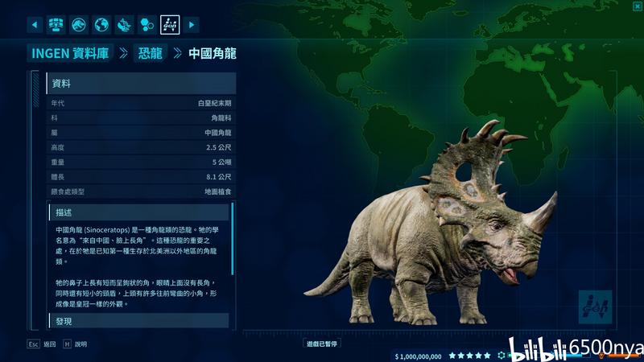Select the highlighted InGen logo category
Screen dimensions: 644x362
tap(170, 25)
